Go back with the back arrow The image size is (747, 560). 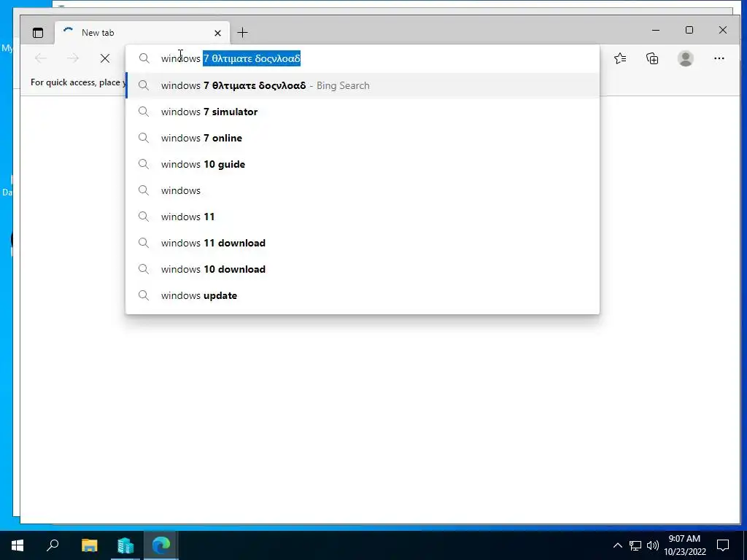pos(41,58)
